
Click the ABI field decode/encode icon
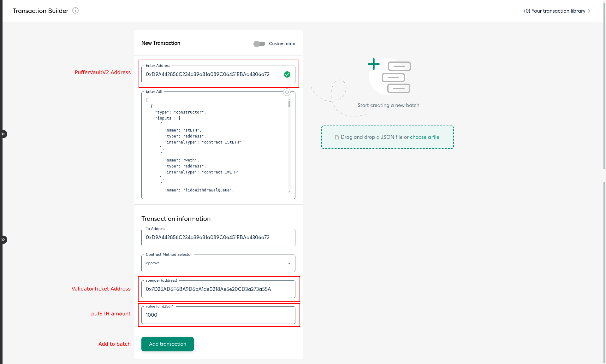point(287,92)
